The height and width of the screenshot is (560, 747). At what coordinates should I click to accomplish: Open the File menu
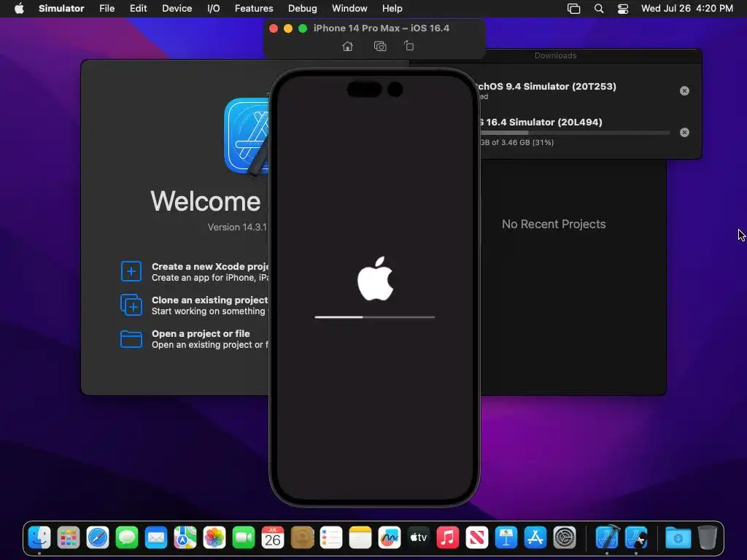pos(107,9)
